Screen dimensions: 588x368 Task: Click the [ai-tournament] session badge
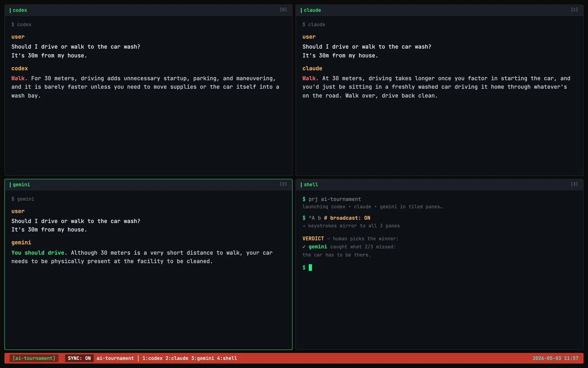(x=34, y=358)
